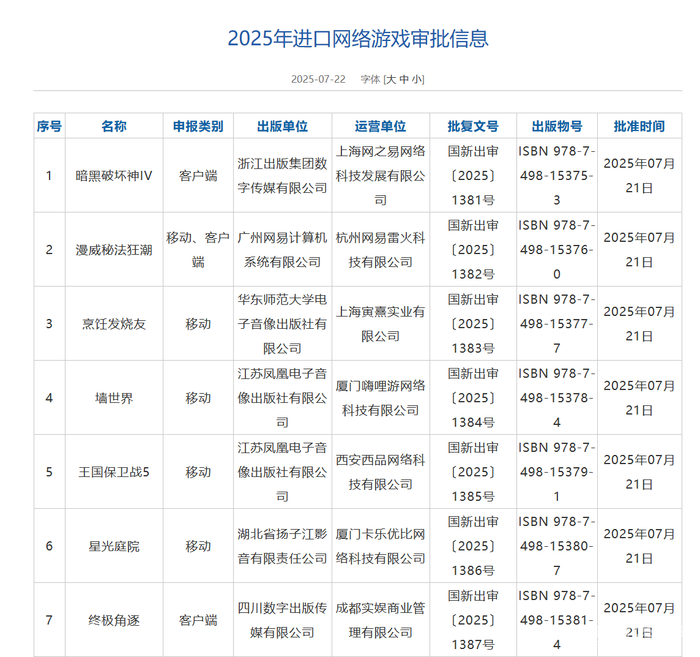This screenshot has height=657, width=700.
Task: Select game name 王国保卫战5
Action: pyautogui.click(x=114, y=472)
